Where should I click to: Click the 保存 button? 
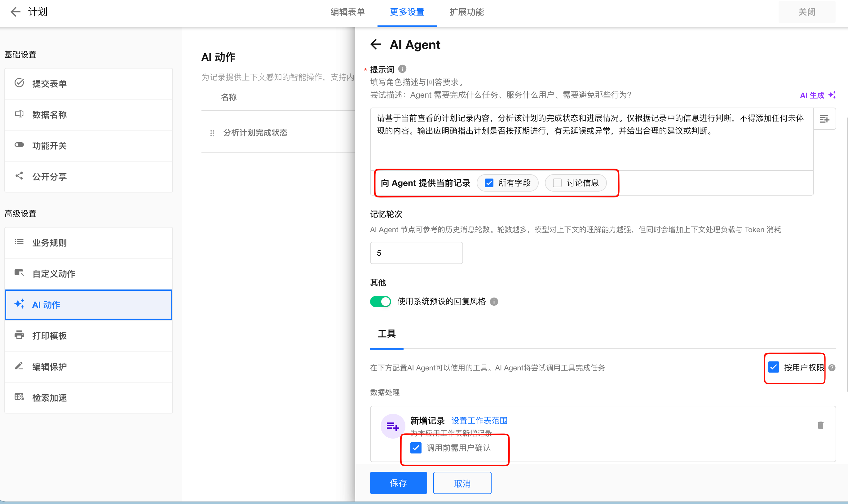click(x=398, y=483)
